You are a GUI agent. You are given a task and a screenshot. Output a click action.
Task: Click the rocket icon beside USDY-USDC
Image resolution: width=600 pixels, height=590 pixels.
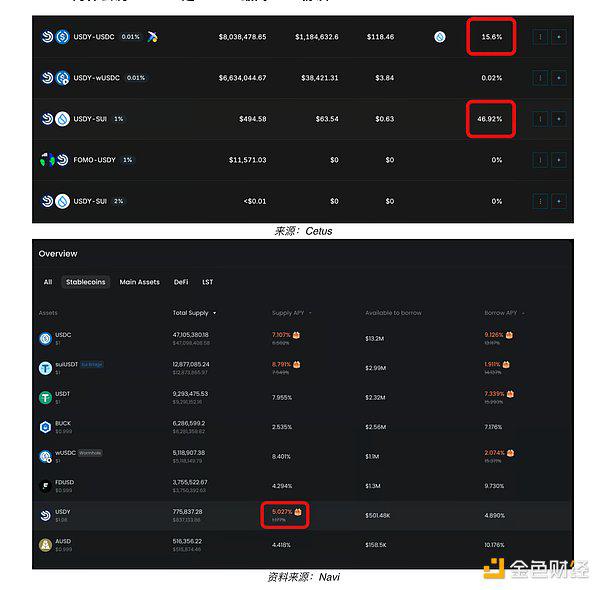pos(152,37)
